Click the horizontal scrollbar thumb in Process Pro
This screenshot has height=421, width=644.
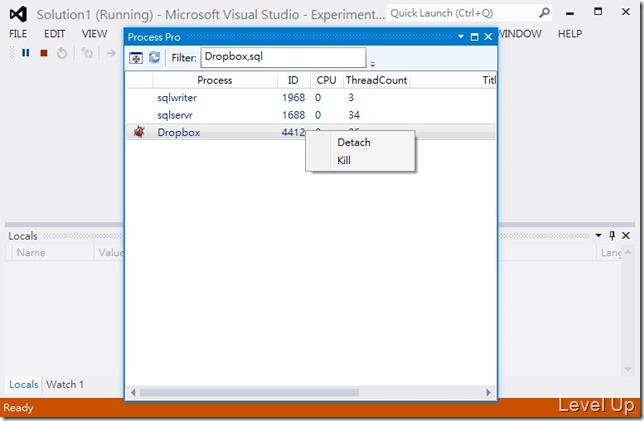249,392
